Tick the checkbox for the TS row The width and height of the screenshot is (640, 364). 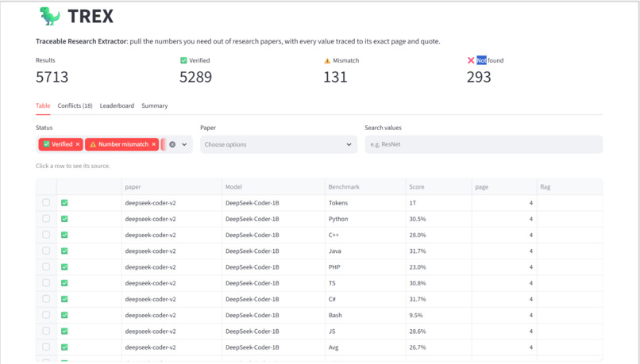point(46,283)
